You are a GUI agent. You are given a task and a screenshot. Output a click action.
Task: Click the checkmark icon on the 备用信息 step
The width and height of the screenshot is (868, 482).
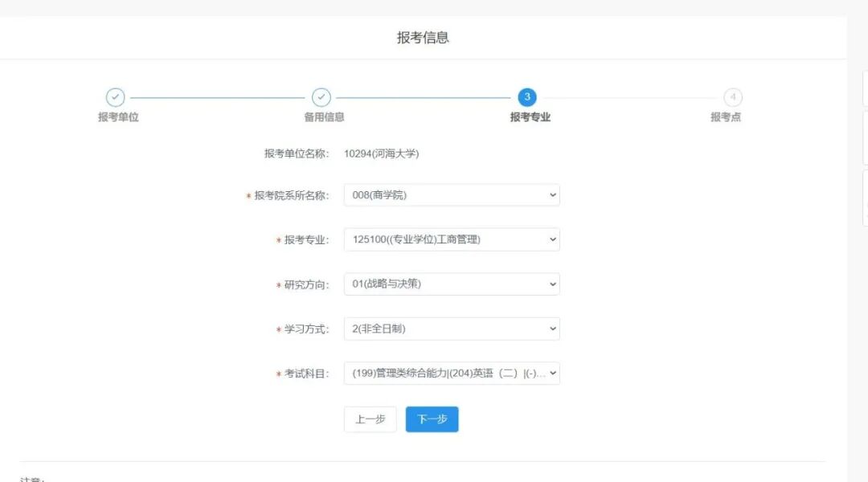click(x=321, y=96)
